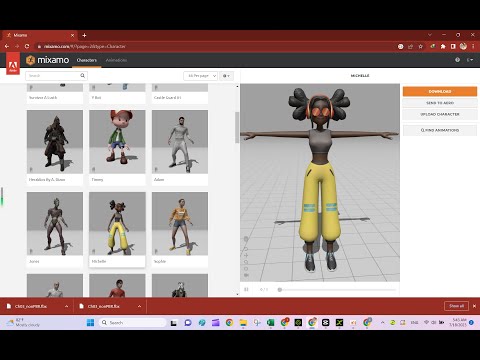Select the Heraklios By A. Sloan thumbnail
480x360 pixels.
click(x=55, y=142)
